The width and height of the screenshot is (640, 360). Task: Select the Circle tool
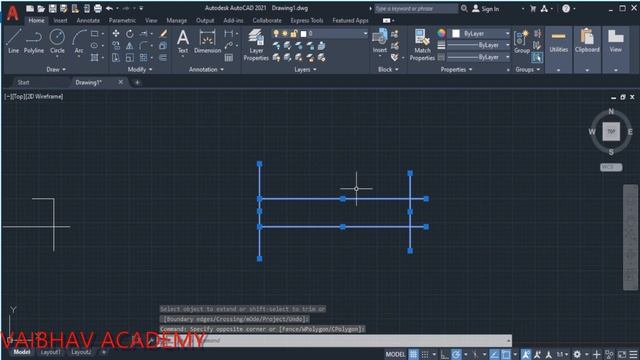pyautogui.click(x=57, y=41)
